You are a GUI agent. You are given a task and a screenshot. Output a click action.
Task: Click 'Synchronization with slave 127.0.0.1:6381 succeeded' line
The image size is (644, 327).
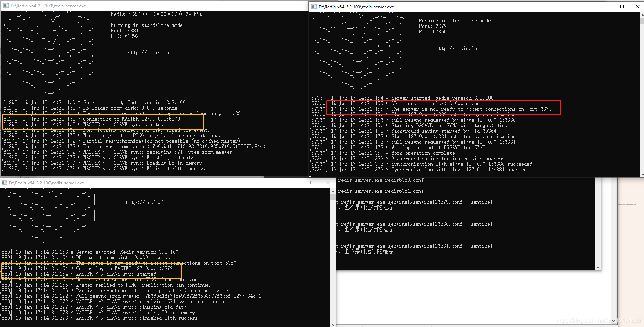click(x=421, y=170)
